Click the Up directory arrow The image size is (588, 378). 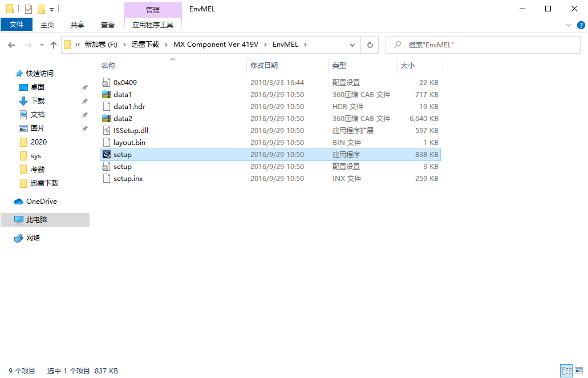(54, 45)
